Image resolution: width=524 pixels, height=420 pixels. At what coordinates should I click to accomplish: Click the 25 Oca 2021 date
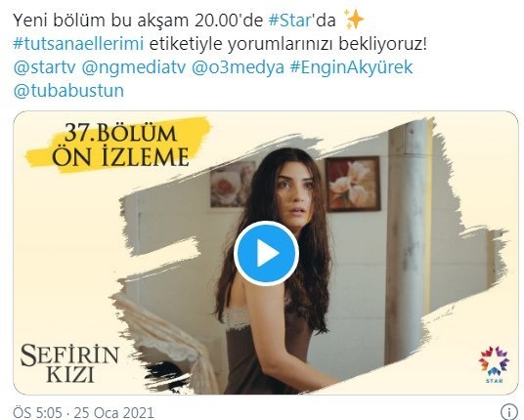[x=114, y=412]
